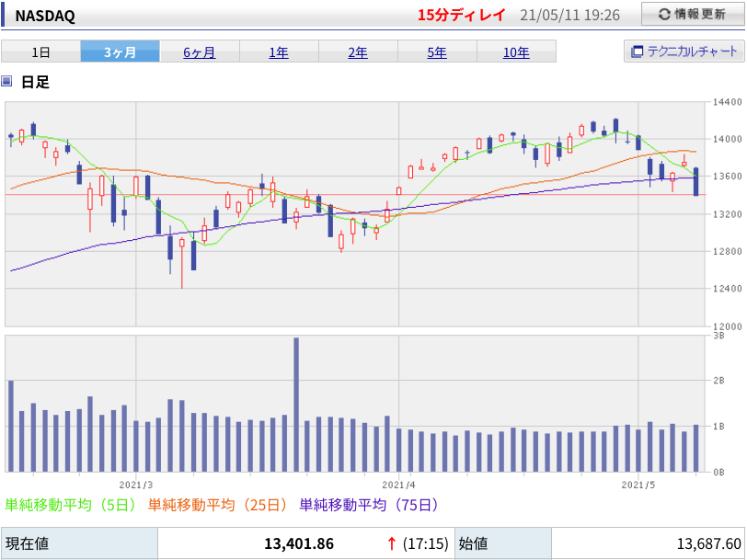Select the 1日 period tab
This screenshot has height=560, width=747.
pyautogui.click(x=41, y=51)
